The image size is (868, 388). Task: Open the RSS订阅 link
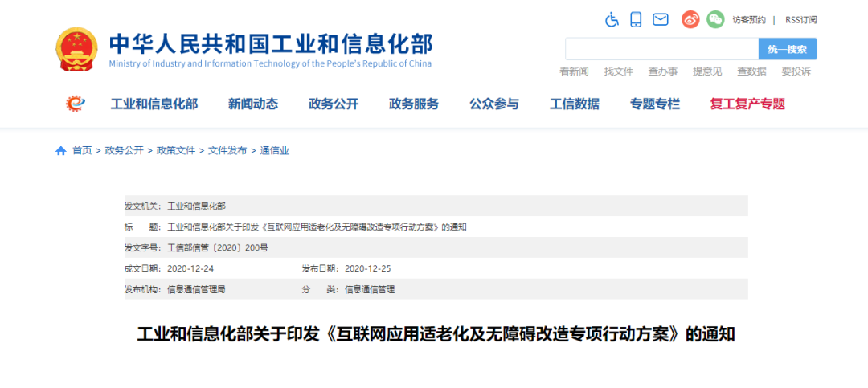pyautogui.click(x=801, y=20)
